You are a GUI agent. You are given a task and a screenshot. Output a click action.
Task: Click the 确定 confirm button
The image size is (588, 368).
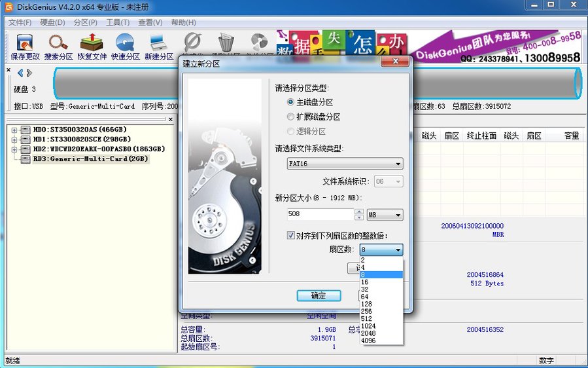pos(319,296)
